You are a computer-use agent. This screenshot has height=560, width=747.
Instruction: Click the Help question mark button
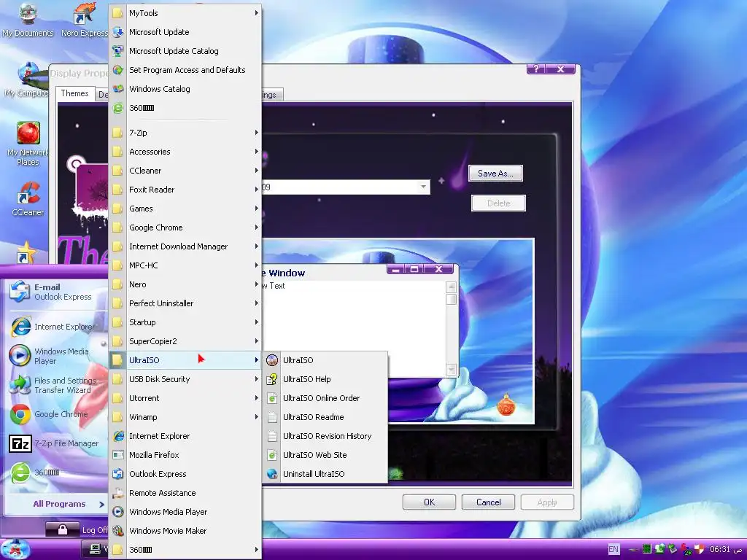click(536, 69)
